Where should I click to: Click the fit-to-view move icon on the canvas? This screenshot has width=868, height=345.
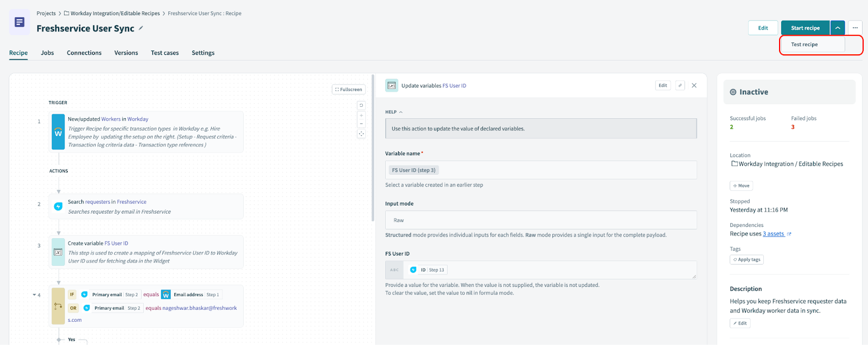coord(361,134)
